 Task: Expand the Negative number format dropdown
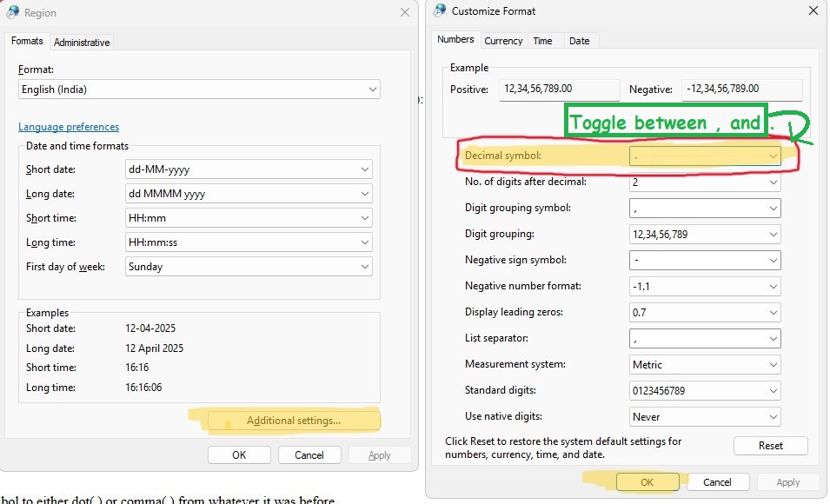point(705,287)
